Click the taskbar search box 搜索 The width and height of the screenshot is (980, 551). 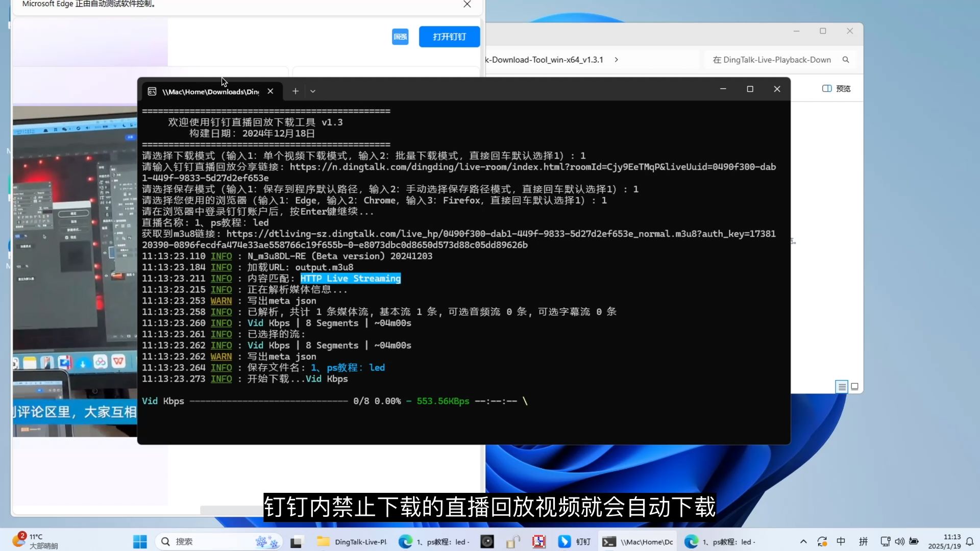[x=218, y=541]
